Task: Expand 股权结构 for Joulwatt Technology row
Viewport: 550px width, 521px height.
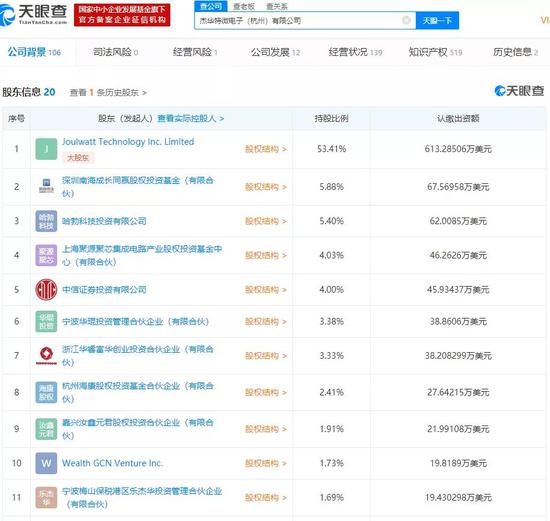Action: (x=266, y=149)
